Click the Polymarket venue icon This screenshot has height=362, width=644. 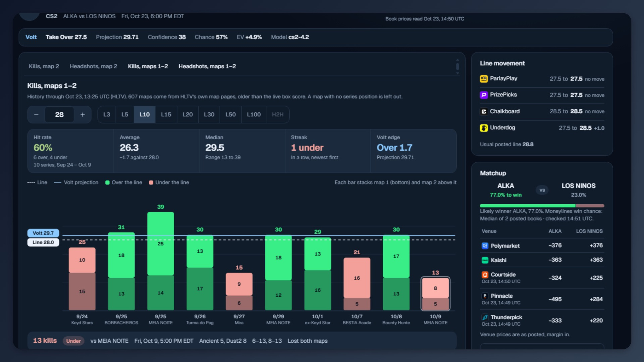[485, 246]
